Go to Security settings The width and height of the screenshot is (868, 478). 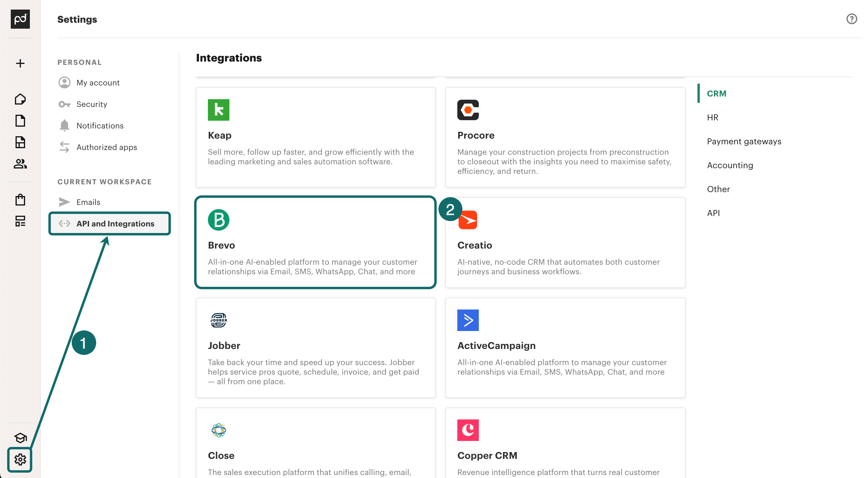(92, 104)
